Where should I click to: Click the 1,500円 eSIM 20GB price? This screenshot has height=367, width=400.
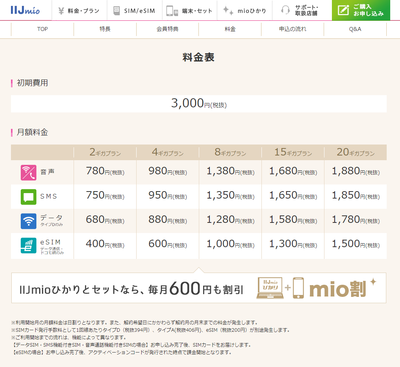(x=356, y=244)
